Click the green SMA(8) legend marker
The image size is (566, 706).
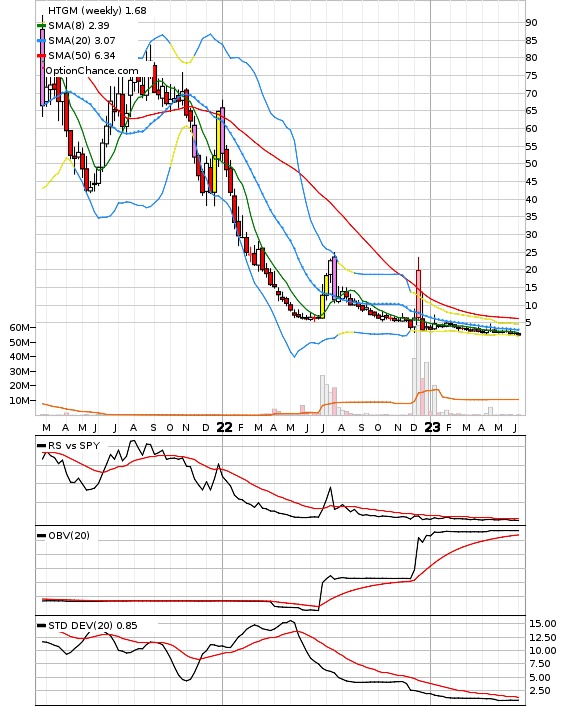[41, 26]
